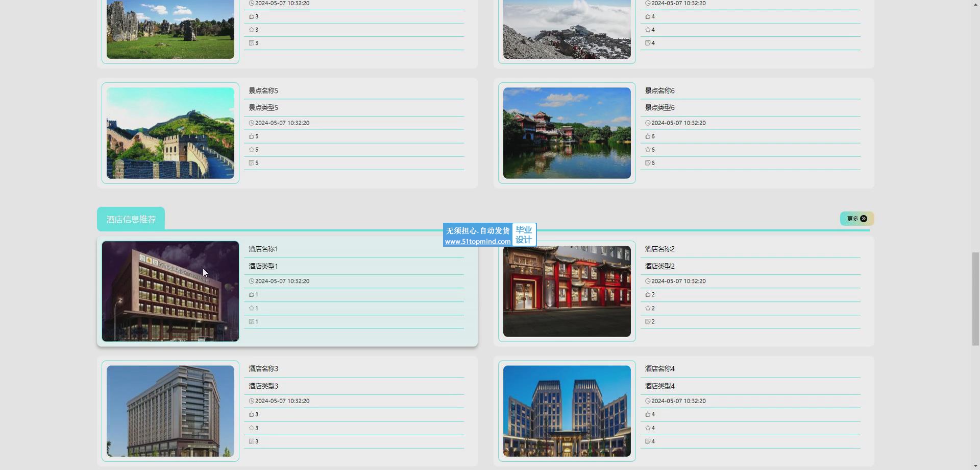Image resolution: width=980 pixels, height=470 pixels.
Task: Click the 景点类型6 text
Action: (x=660, y=108)
